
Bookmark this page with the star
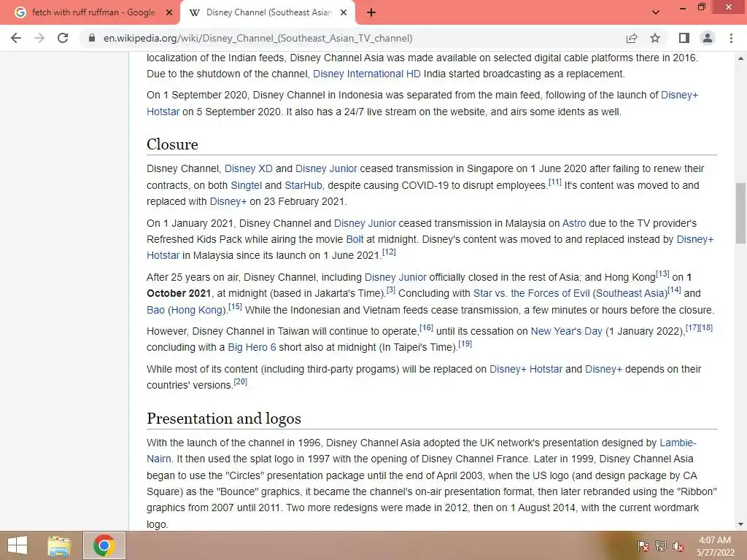(x=655, y=38)
